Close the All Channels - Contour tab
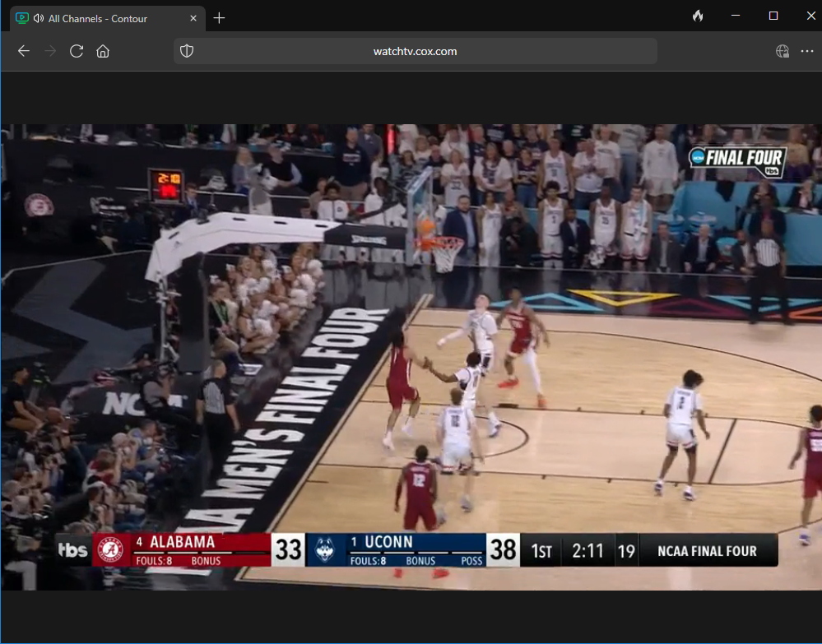This screenshot has width=822, height=644. 193,18
